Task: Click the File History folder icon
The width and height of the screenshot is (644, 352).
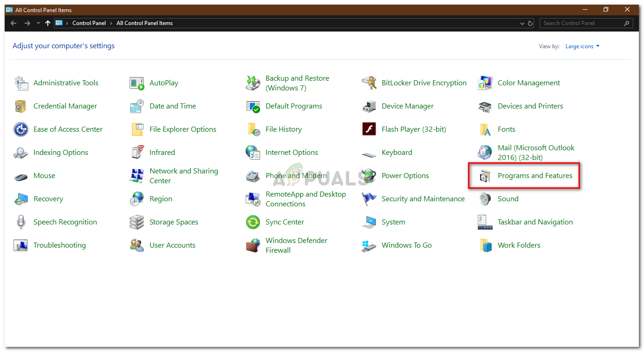Action: 253,129
